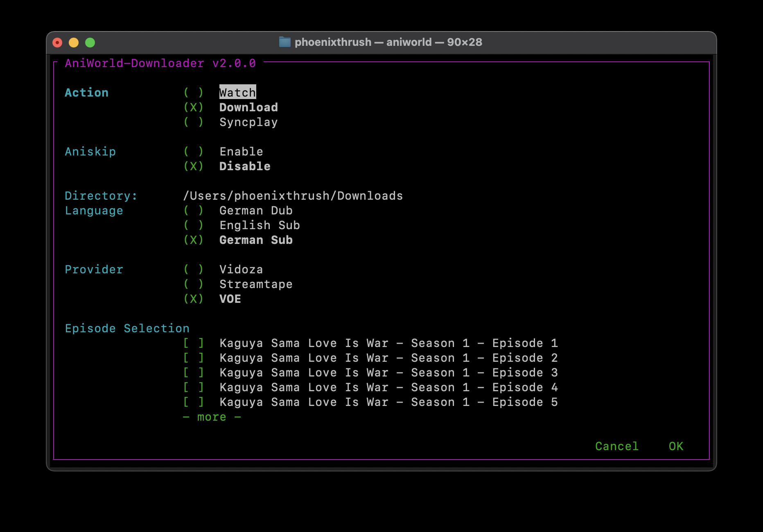Select VOE as provider
Image resolution: width=763 pixels, height=532 pixels.
click(193, 299)
